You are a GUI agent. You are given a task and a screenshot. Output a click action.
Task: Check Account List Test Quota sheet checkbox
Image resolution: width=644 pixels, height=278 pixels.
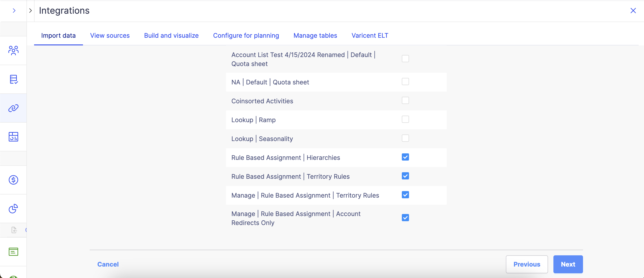pos(405,59)
